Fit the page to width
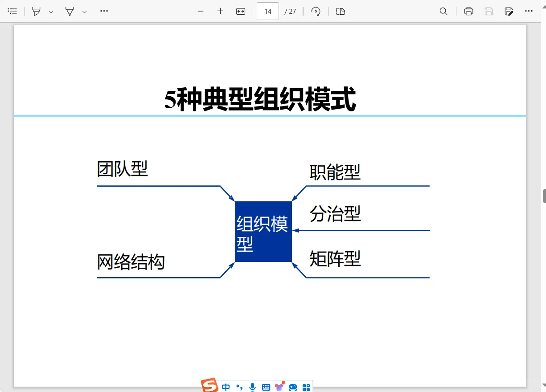 click(240, 11)
